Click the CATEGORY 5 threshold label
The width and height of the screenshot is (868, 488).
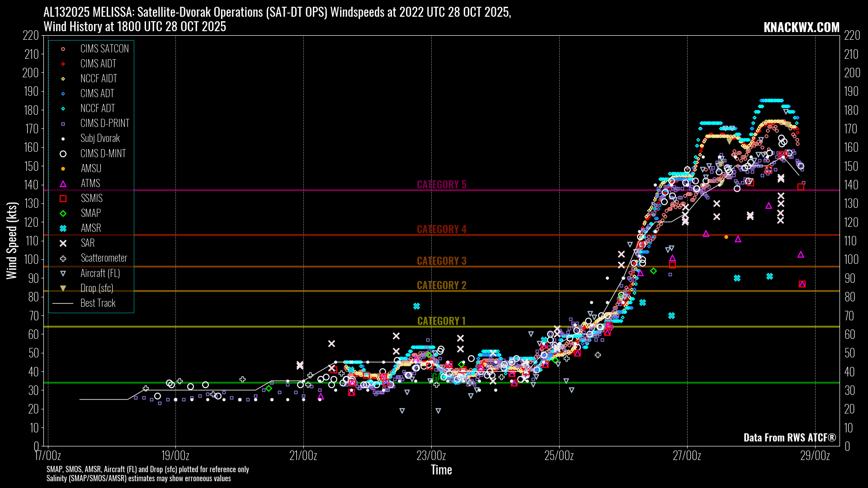coord(441,184)
